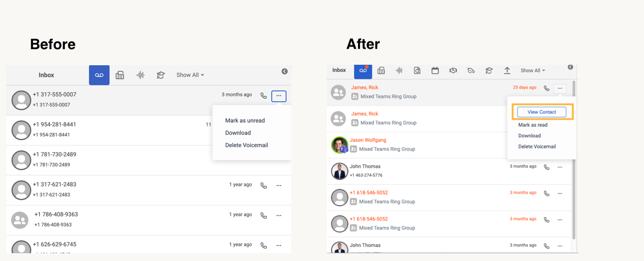Select Delete Voicemail in the After menu
Screen dimensions: 644x261
tap(537, 147)
